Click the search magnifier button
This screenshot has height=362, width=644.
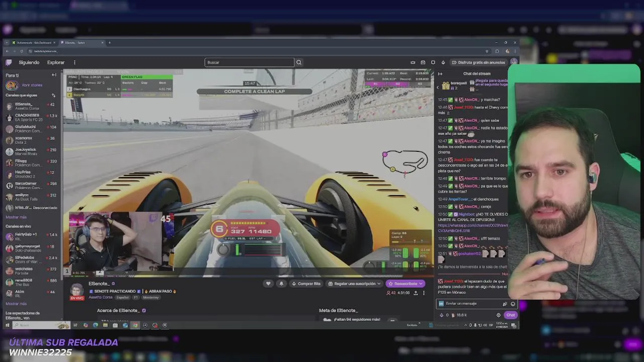[299, 62]
